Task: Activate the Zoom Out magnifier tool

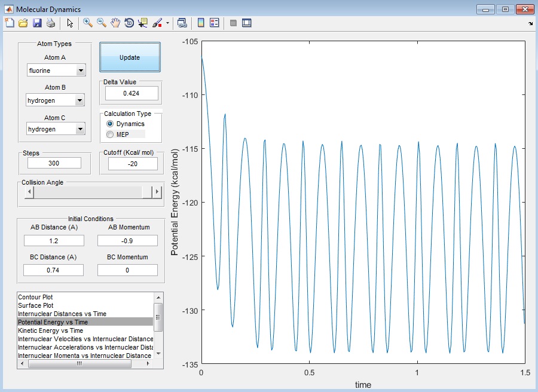Action: [x=102, y=23]
